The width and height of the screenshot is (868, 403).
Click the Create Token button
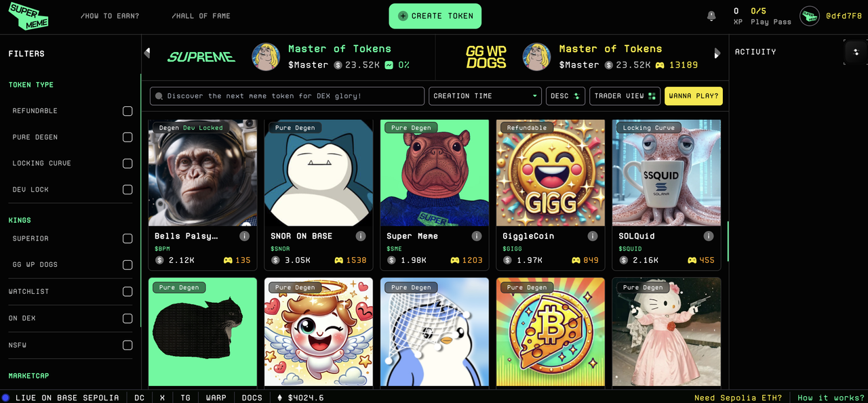pos(435,16)
